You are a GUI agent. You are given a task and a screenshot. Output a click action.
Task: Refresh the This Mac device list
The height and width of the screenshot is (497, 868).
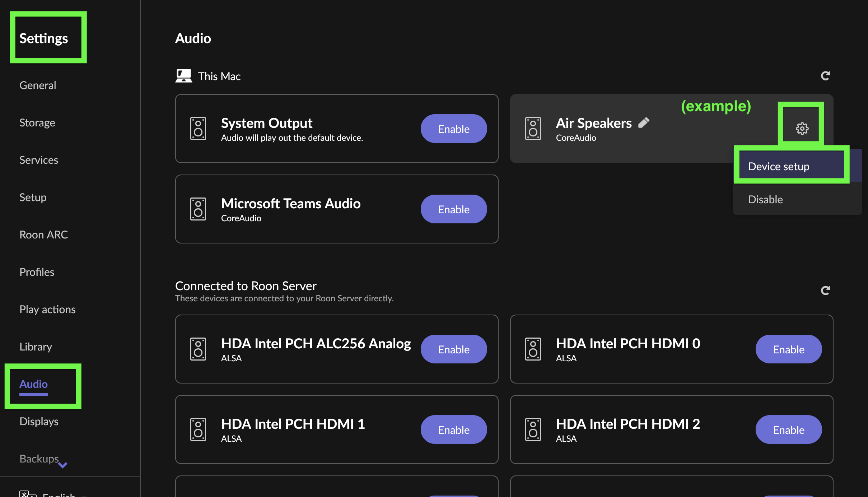[x=825, y=76]
